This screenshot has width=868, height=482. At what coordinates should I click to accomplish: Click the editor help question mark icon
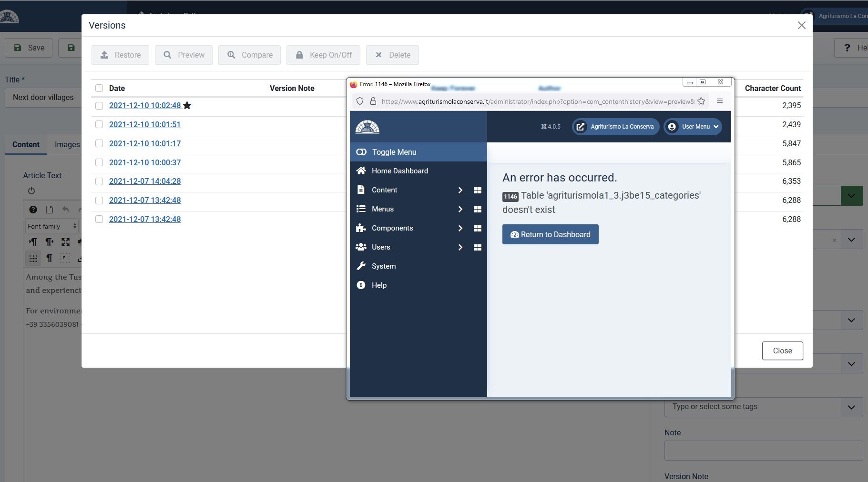[x=33, y=210]
